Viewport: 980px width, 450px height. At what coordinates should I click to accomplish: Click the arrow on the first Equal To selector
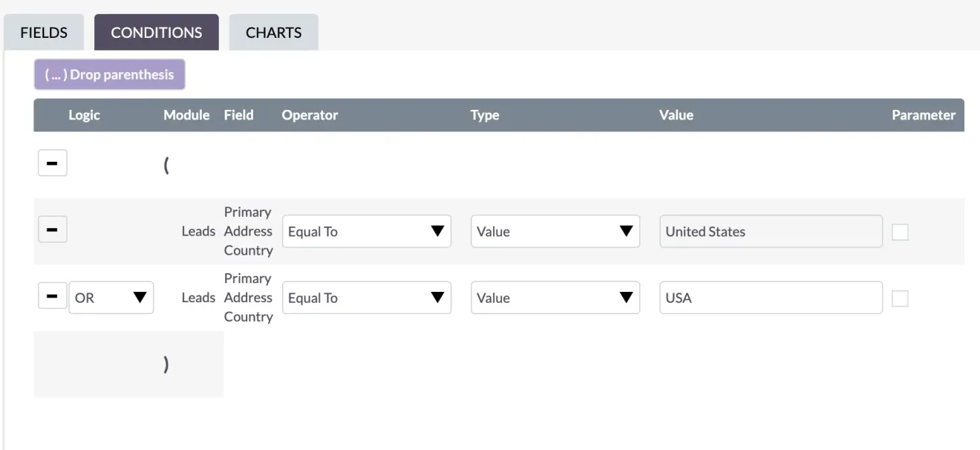tap(440, 231)
